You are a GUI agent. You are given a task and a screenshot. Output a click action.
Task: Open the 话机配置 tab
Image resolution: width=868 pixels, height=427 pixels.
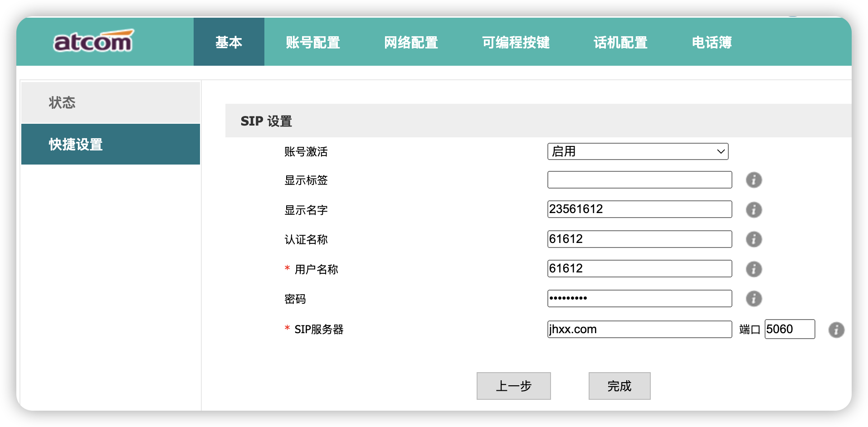pos(620,42)
